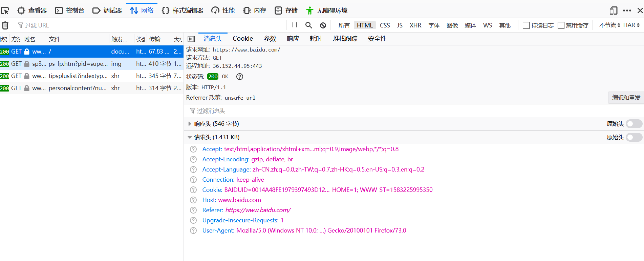Open help icon for Upgrade-Insecure-Requests header

point(193,220)
